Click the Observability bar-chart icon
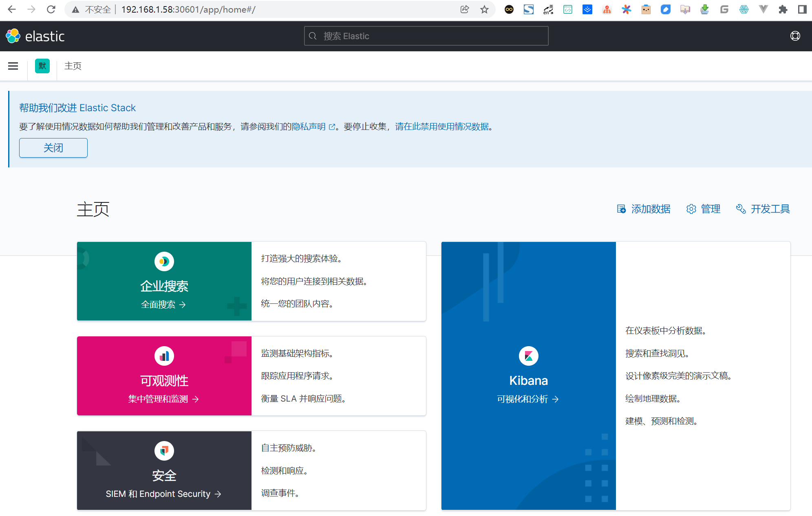 pyautogui.click(x=164, y=356)
